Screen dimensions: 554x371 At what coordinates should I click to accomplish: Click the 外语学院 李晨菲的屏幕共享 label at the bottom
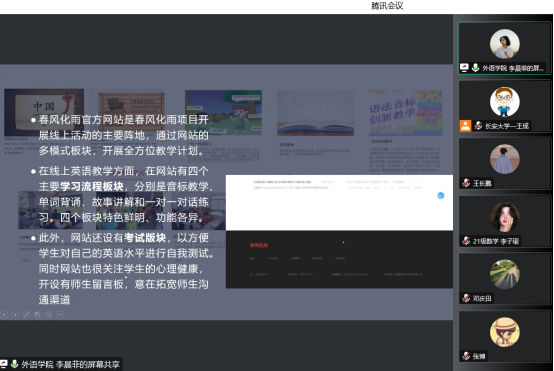click(x=70, y=364)
